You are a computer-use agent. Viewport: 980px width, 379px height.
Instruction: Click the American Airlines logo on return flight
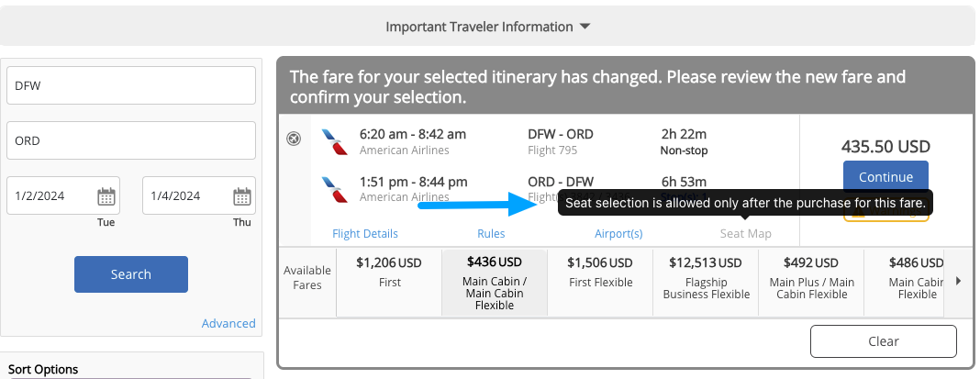pyautogui.click(x=335, y=189)
